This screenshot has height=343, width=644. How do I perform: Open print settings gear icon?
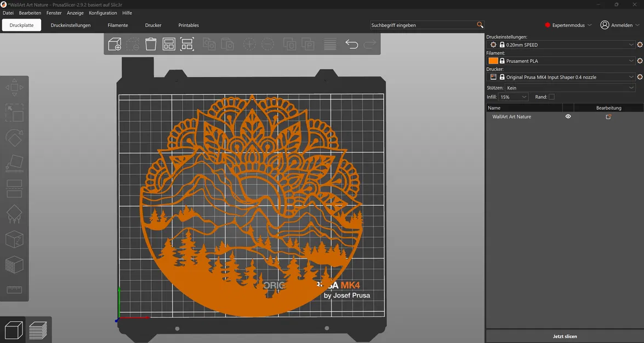point(640,44)
